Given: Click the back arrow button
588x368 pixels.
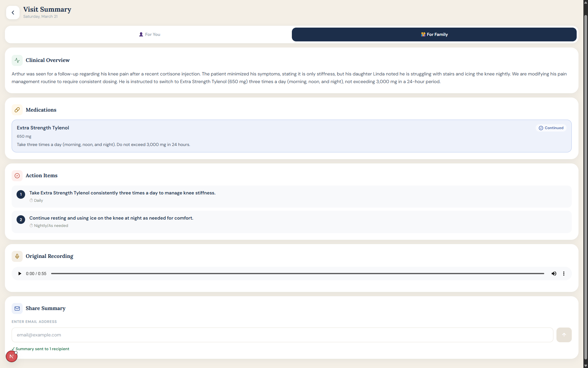Looking at the screenshot, I should pyautogui.click(x=13, y=13).
